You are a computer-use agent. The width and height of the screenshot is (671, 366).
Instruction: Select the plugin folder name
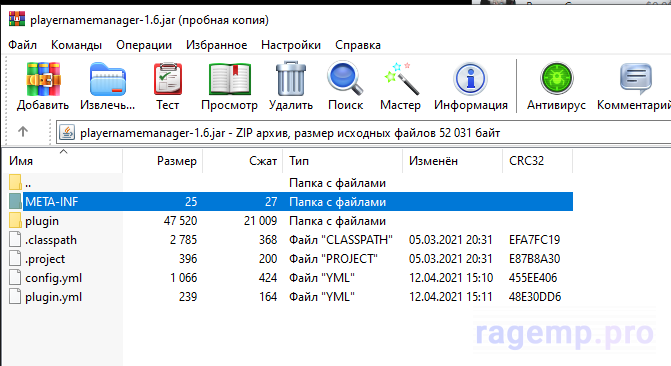tap(42, 221)
